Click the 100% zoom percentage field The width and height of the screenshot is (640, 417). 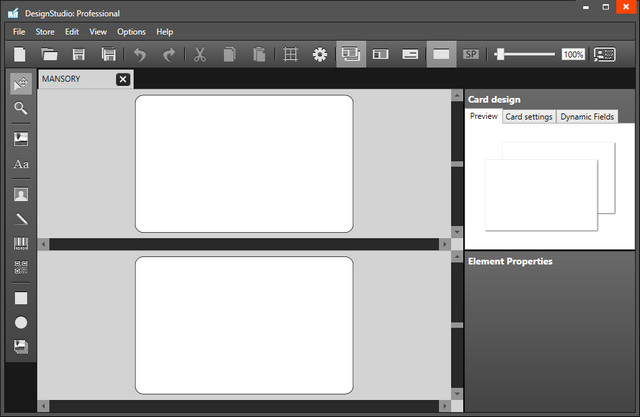[573, 54]
